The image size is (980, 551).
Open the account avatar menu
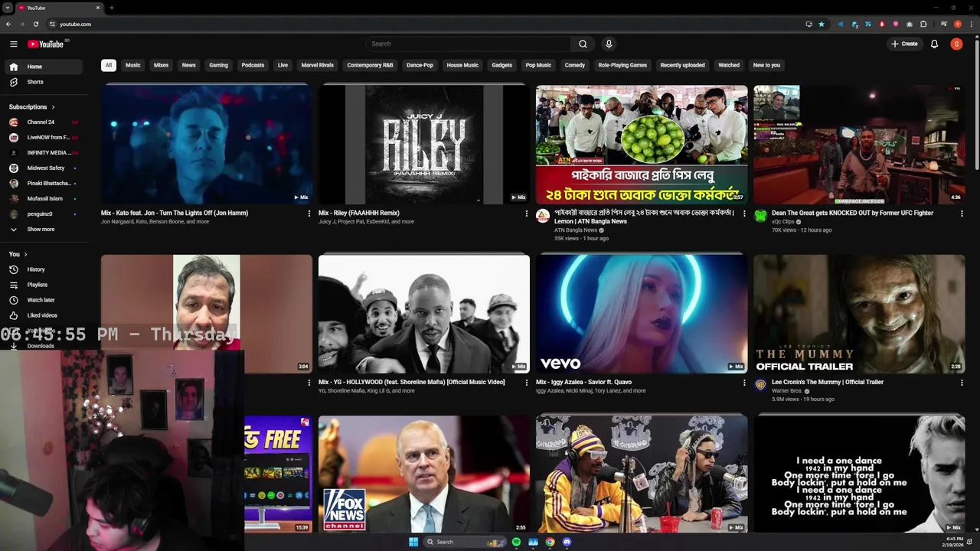point(956,44)
